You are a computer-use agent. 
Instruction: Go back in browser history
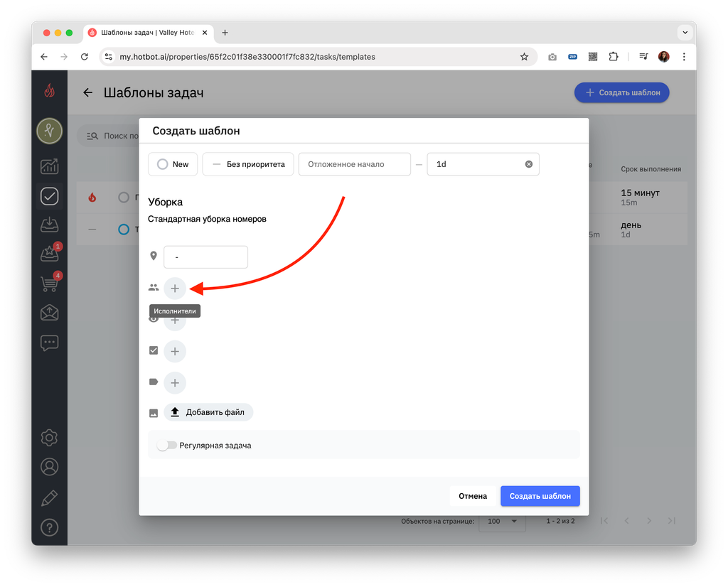click(44, 57)
